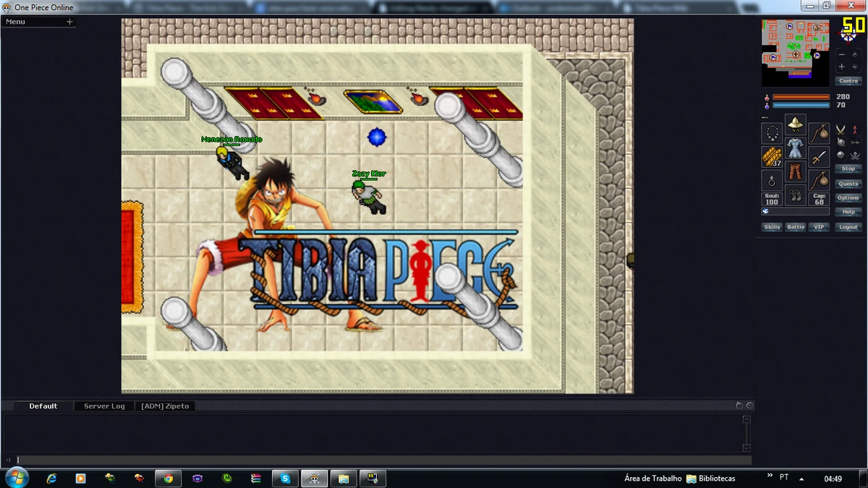Click the blue globe icon near the Soul panel

[x=765, y=212]
